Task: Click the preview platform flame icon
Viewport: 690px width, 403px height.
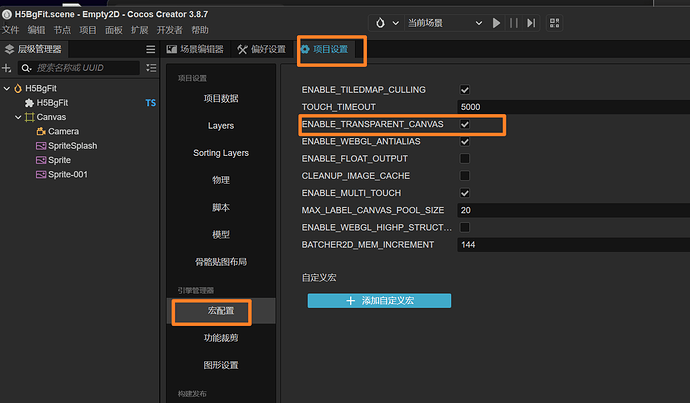Action: [380, 23]
